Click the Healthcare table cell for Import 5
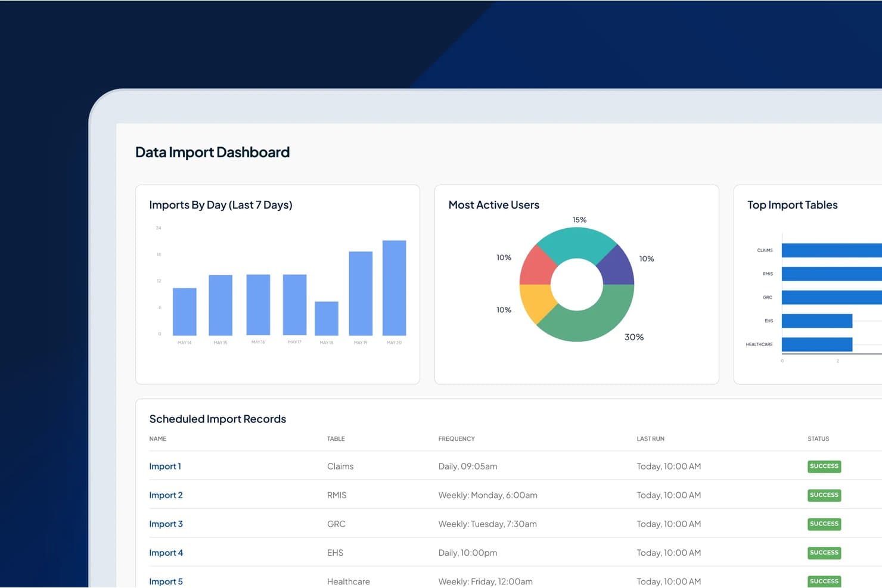 click(x=349, y=581)
